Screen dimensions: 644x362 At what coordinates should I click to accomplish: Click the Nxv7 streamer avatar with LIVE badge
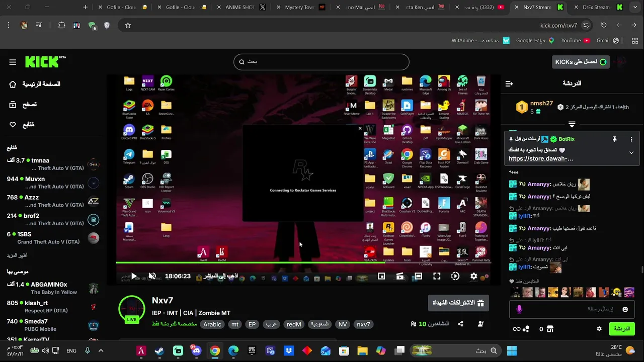[132, 309]
